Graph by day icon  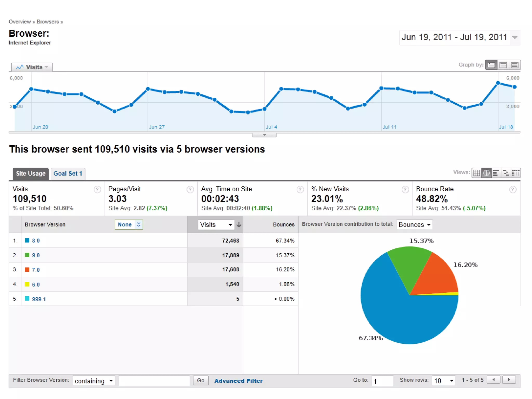pos(491,65)
